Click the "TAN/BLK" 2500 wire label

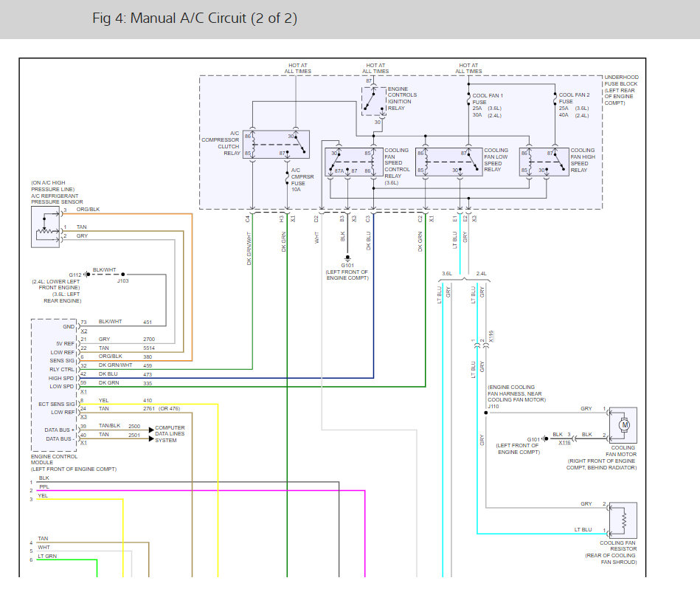pyautogui.click(x=109, y=426)
